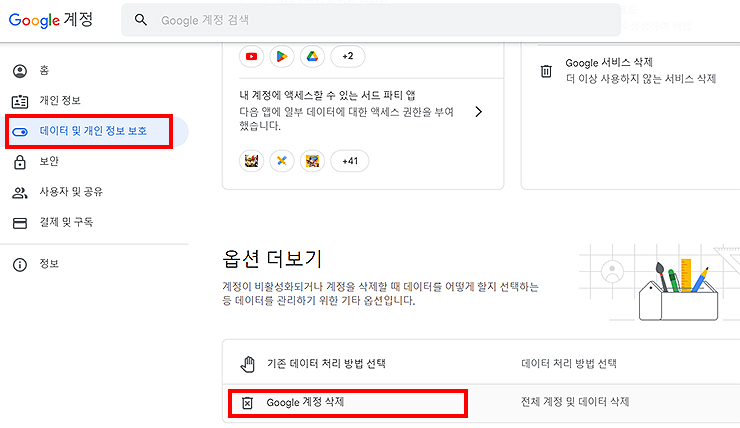Click the +41 more apps chip

click(x=350, y=161)
